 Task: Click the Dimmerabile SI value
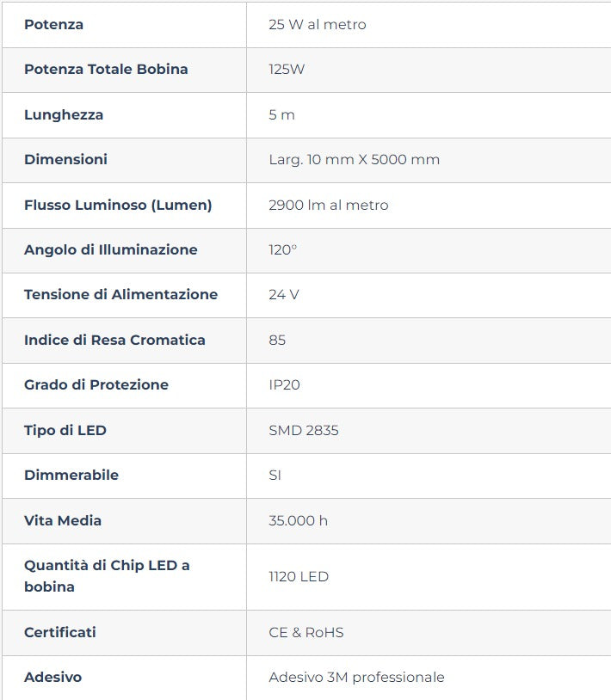(275, 475)
